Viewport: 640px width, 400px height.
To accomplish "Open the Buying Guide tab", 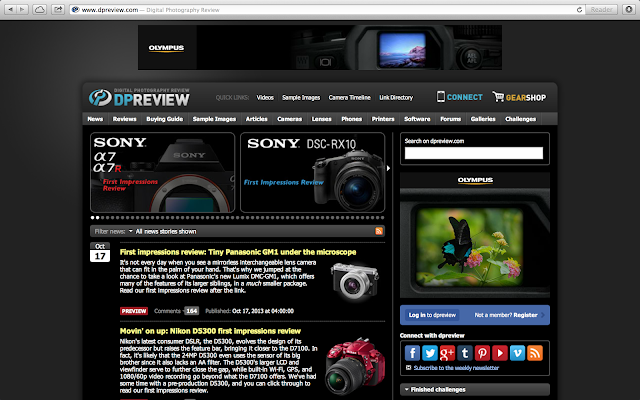I will pos(164,119).
